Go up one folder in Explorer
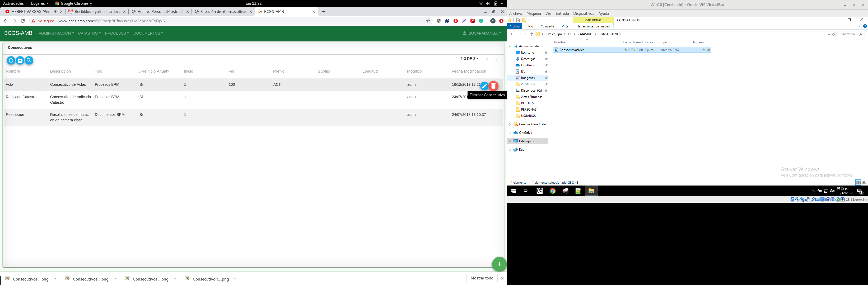 click(532, 34)
